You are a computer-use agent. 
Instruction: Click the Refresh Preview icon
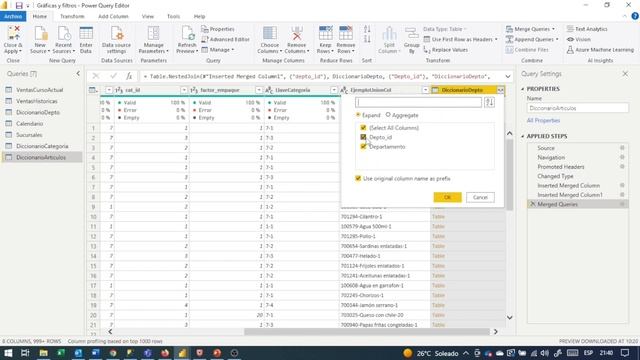click(x=187, y=33)
